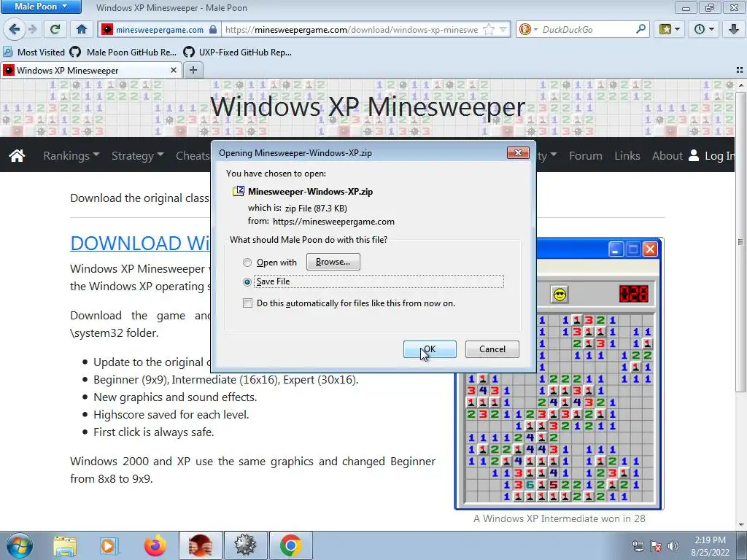Screen dimensions: 747x560
Task: Open the Minesweeper mine taskbar icon
Action: [245, 545]
